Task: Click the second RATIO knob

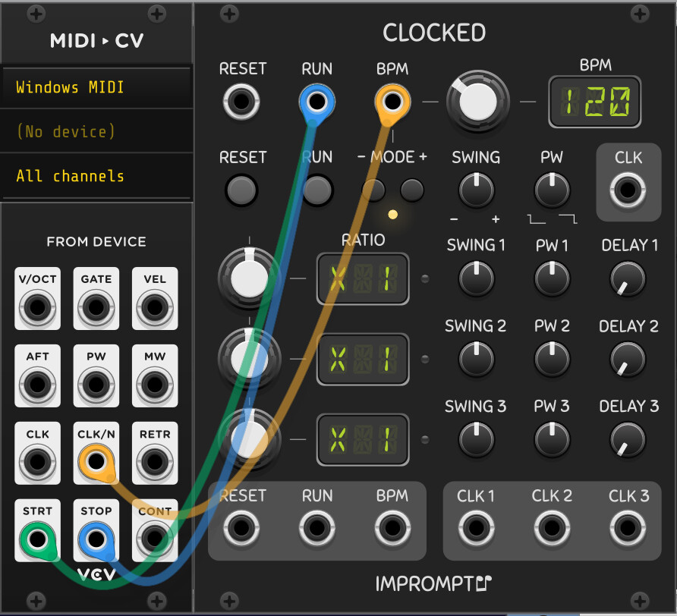Action: click(x=249, y=359)
